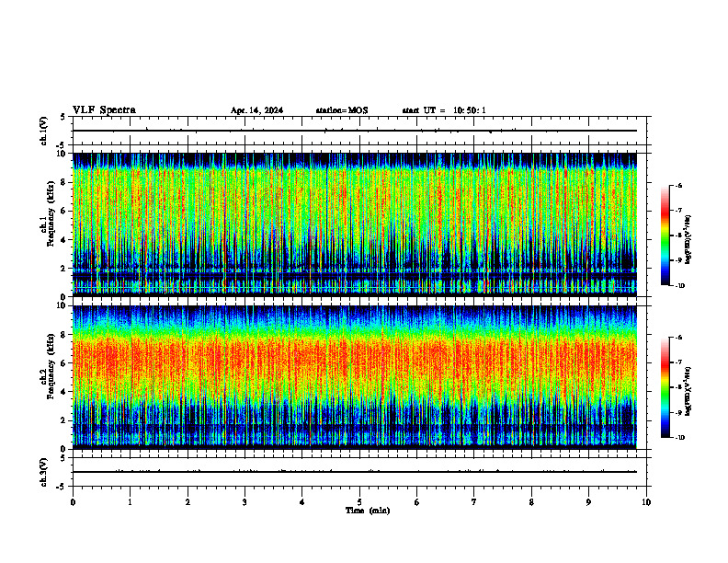Click the ch.1 colorbar log(PSD) units label

click(x=688, y=240)
